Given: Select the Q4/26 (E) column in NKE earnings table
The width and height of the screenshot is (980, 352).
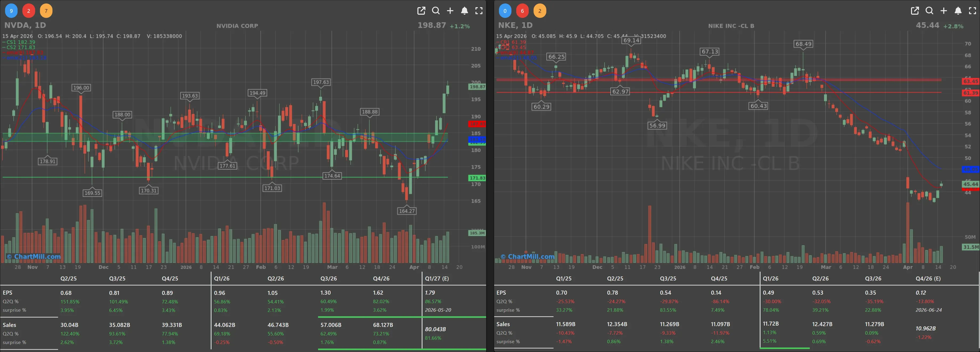Looking at the screenshot, I should coord(928,278).
